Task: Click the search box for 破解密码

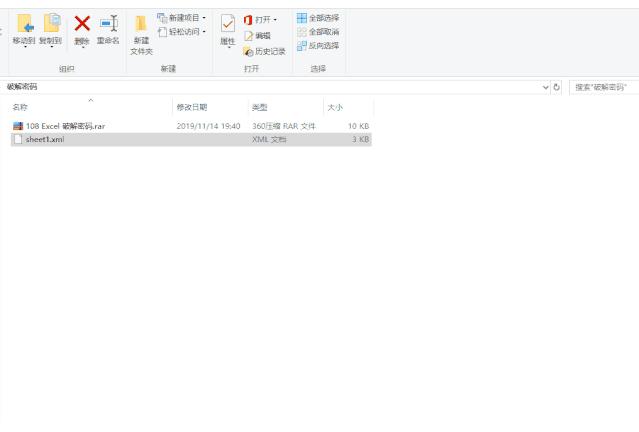Action: [x=604, y=87]
